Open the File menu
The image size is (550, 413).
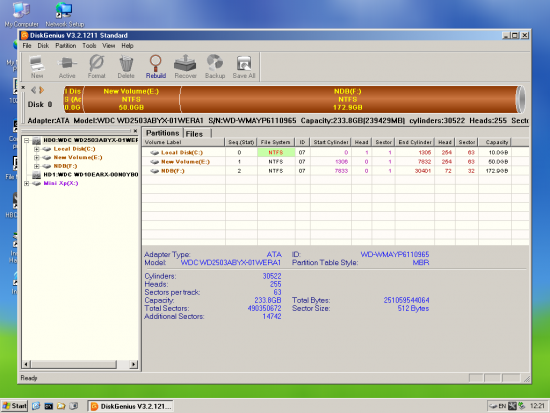(x=27, y=46)
